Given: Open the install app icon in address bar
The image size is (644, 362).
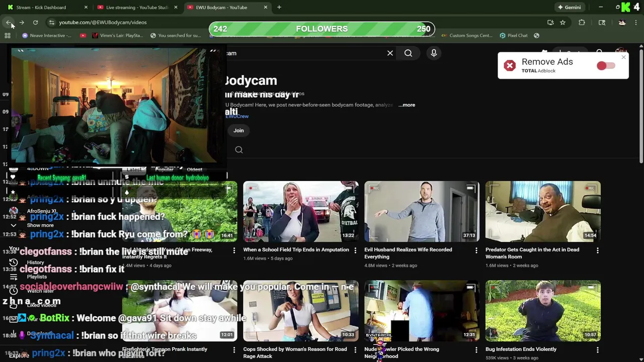Looking at the screenshot, I should 550,22.
